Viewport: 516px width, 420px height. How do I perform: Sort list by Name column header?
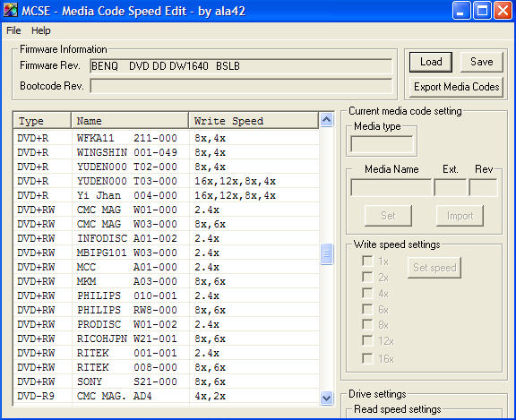point(130,120)
